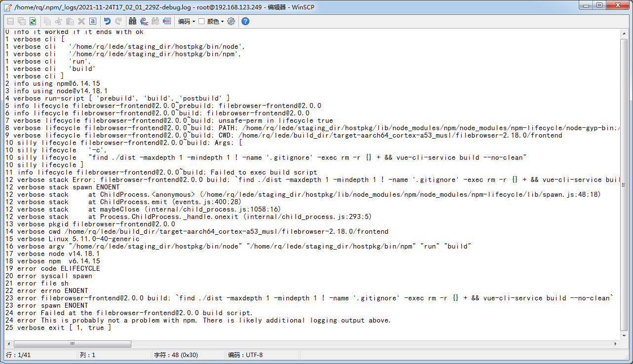This screenshot has height=364, width=633.
Task: Click the vertical scrollbar up arrow
Action: pyautogui.click(x=624, y=33)
